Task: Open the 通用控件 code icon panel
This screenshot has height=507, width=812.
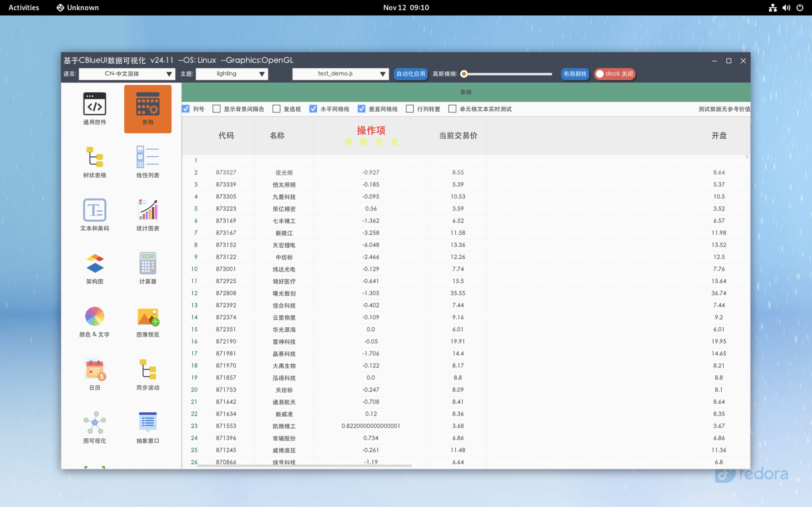Action: click(95, 104)
